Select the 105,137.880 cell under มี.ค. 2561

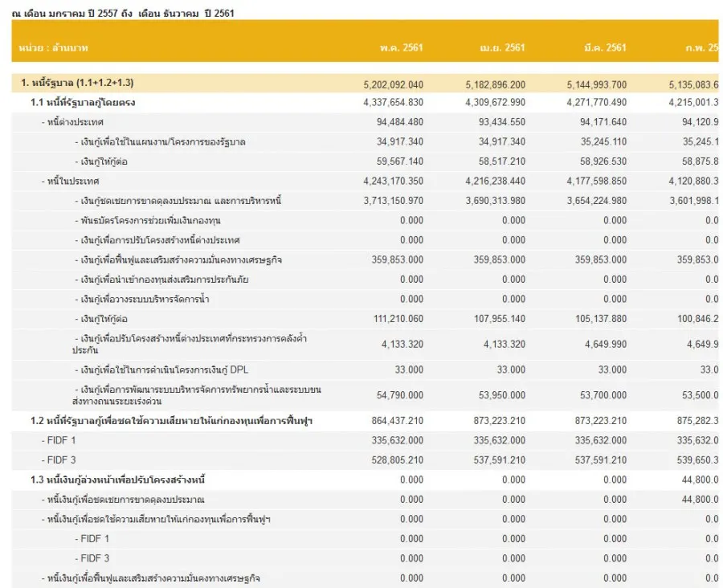[x=597, y=319]
